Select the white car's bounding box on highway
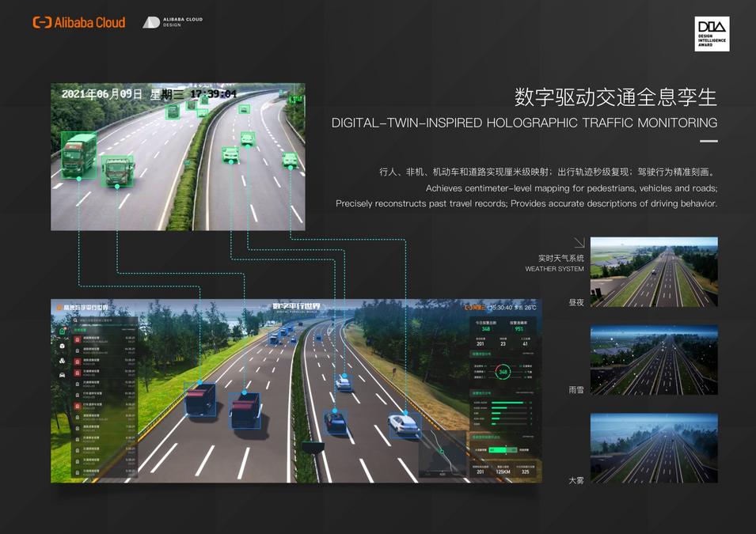756x534 pixels. (404, 424)
